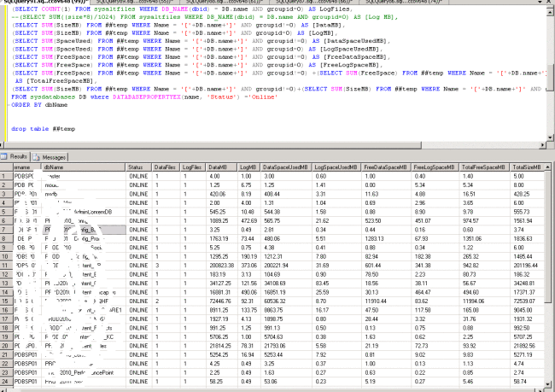The height and width of the screenshot is (392, 555).
Task: Select row 1 via its row number
Action: [4, 177]
